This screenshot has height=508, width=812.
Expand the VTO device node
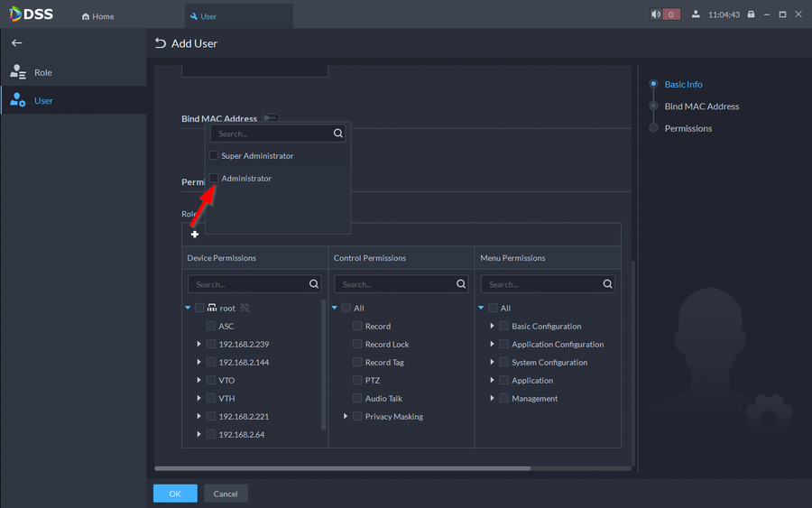coord(198,380)
